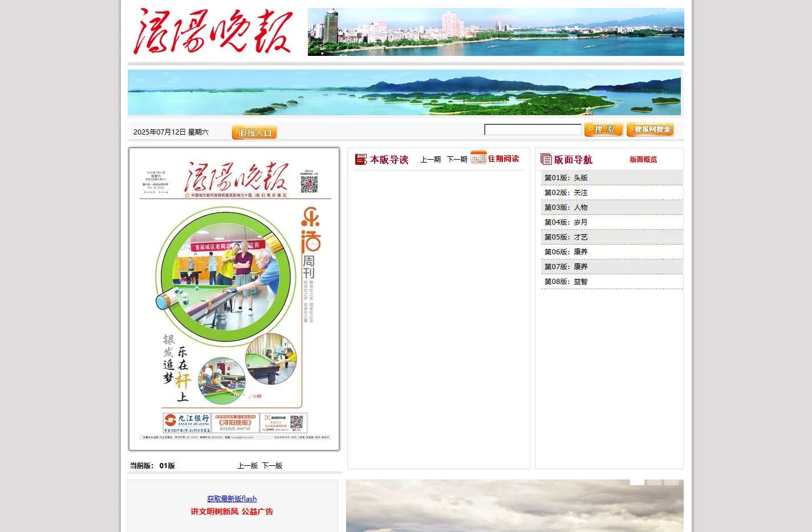Click the cloudy sky image at bottom
The height and width of the screenshot is (532, 812).
point(515,506)
